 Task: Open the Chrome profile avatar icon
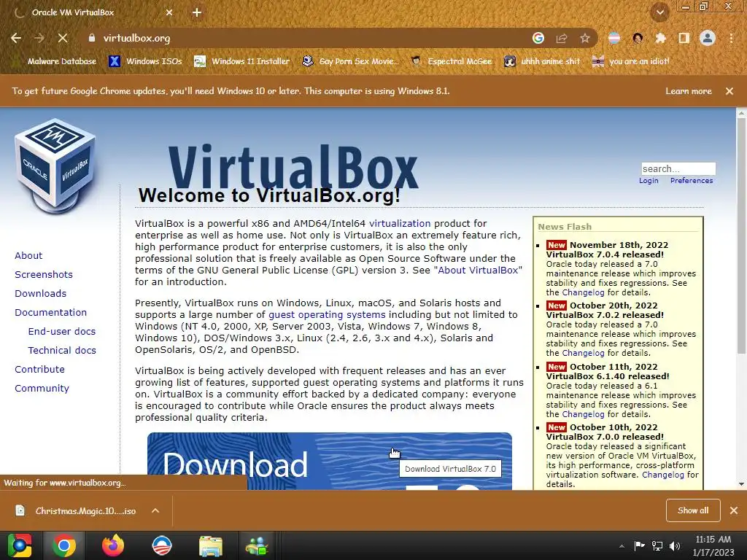(x=708, y=38)
